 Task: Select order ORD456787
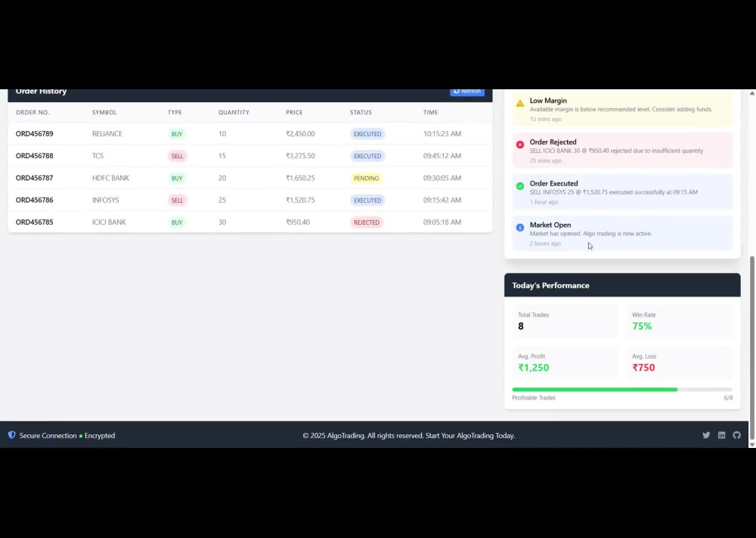coord(34,178)
